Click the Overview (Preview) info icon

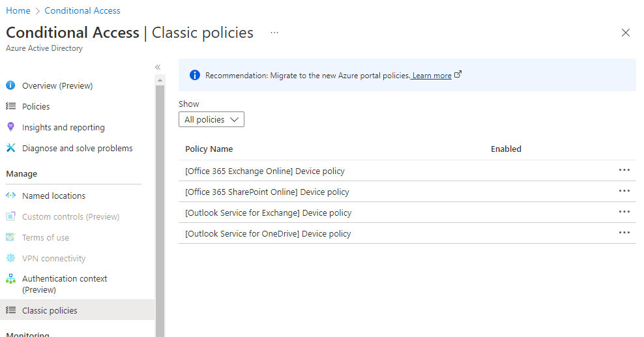click(10, 85)
